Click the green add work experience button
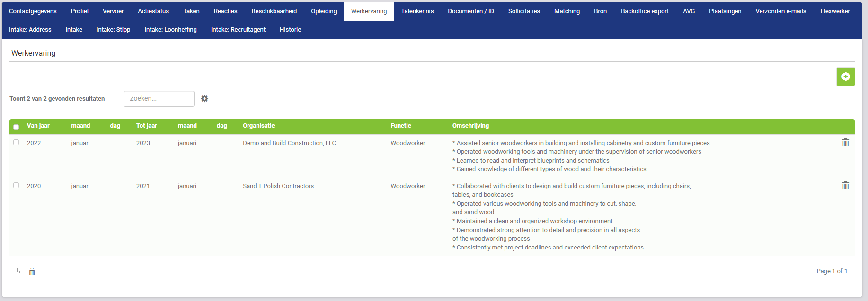868x301 pixels. tap(845, 77)
